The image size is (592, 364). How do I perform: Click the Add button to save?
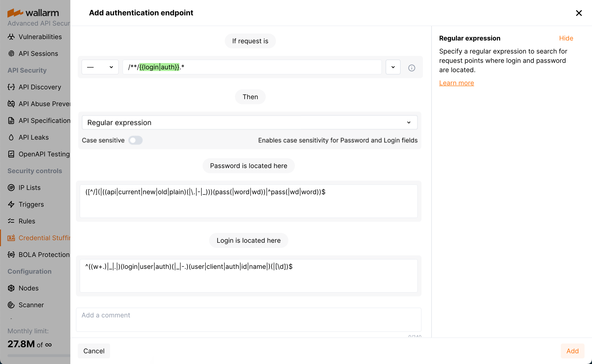coord(572,351)
